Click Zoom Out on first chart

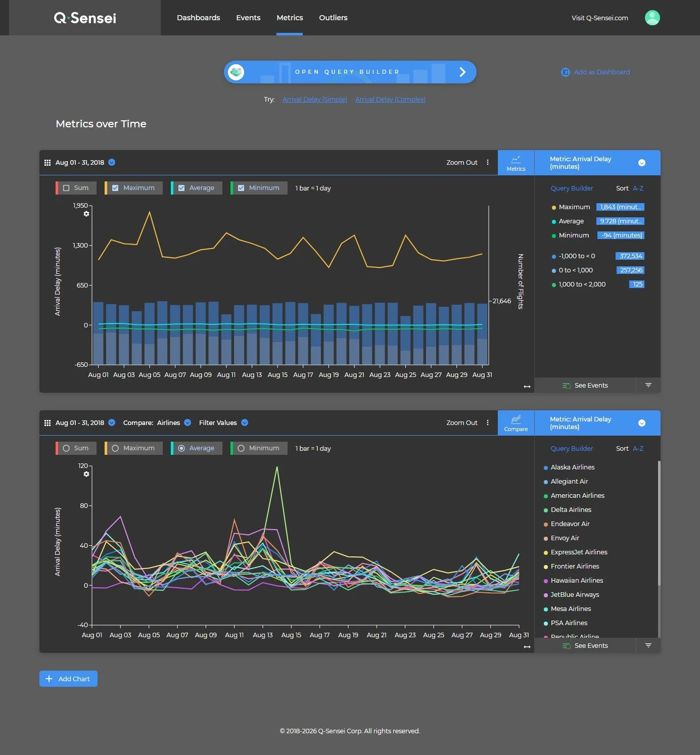click(462, 163)
